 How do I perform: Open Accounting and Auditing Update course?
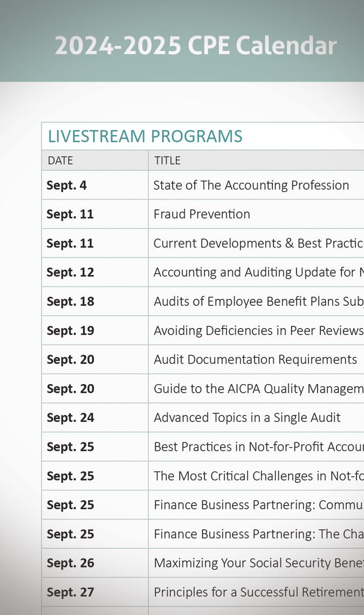258,272
